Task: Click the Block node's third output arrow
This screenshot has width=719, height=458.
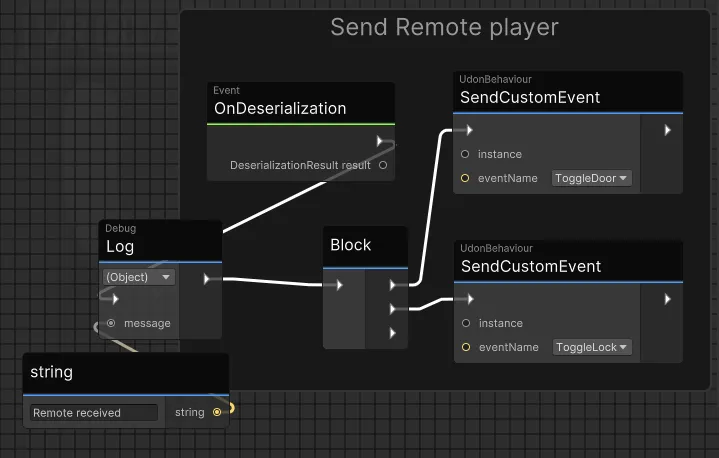Action: tap(393, 332)
